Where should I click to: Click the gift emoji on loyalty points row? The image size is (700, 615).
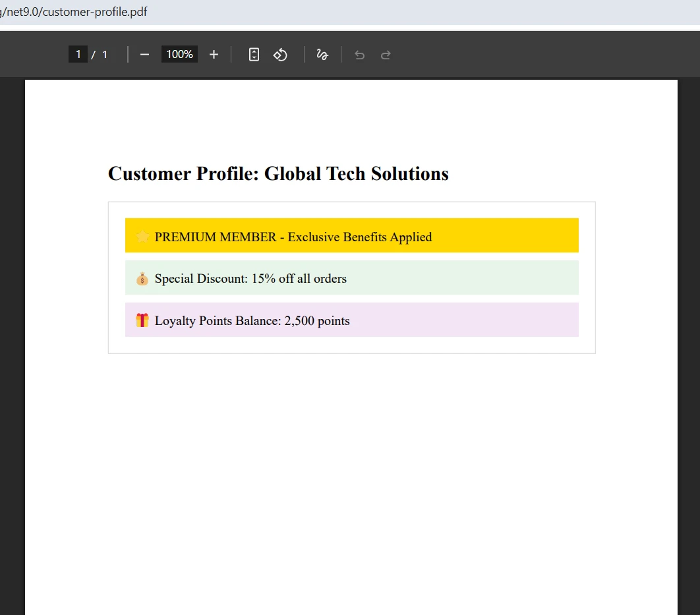click(142, 320)
